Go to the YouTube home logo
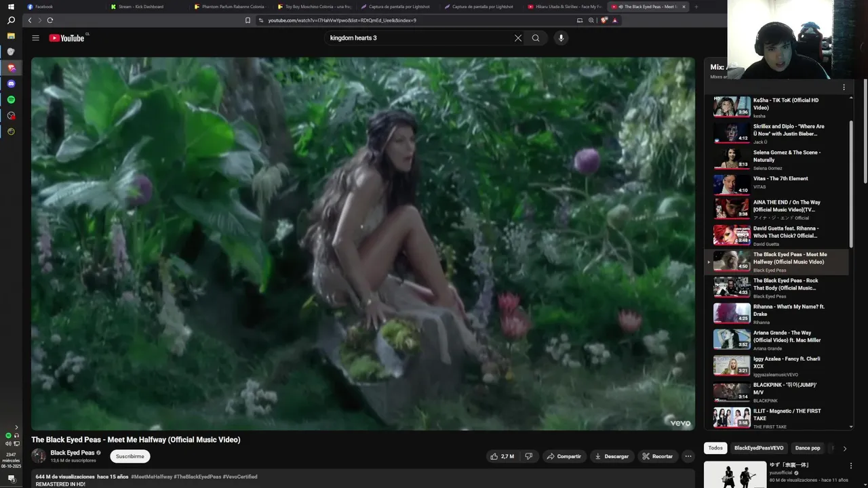This screenshot has width=868, height=488. click(x=67, y=38)
